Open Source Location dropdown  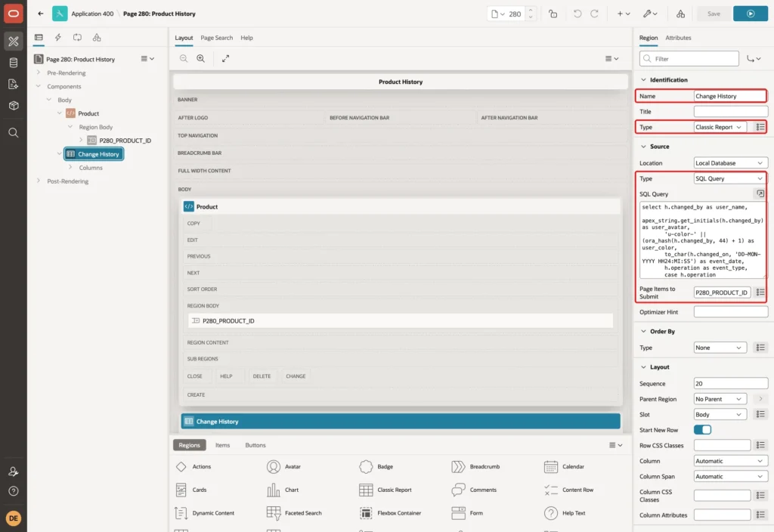coord(731,163)
